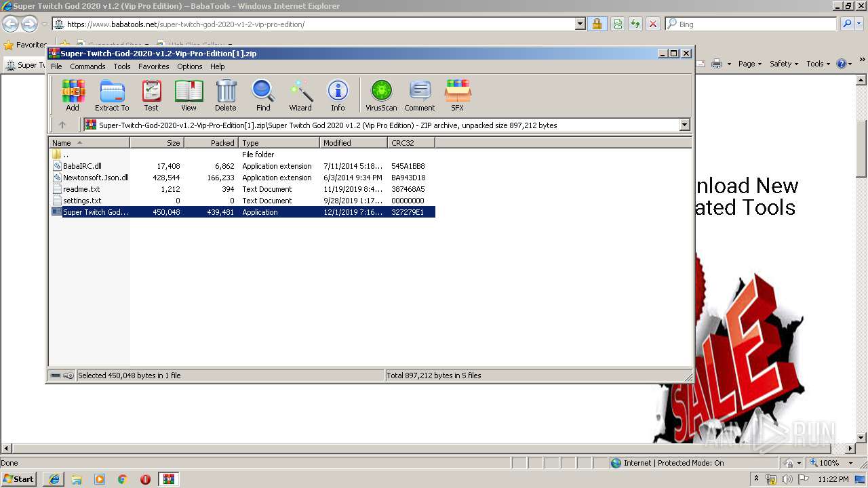Open the WinRAR File menu
This screenshot has height=488, width=868.
[x=56, y=66]
